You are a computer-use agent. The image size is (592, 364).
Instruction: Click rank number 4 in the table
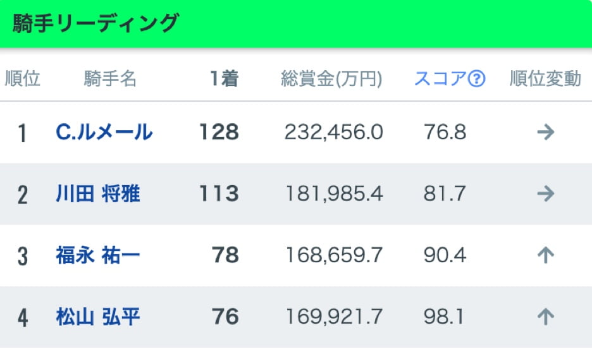click(x=23, y=317)
